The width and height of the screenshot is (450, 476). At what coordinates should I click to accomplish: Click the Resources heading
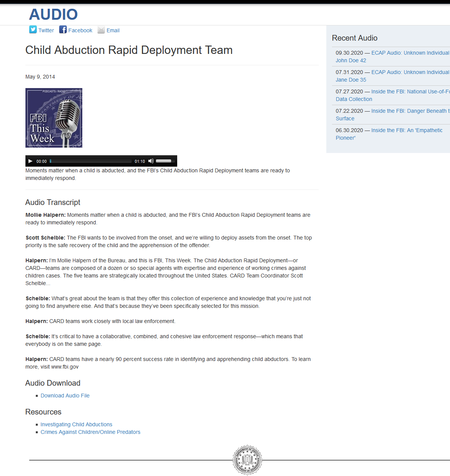[x=43, y=412]
